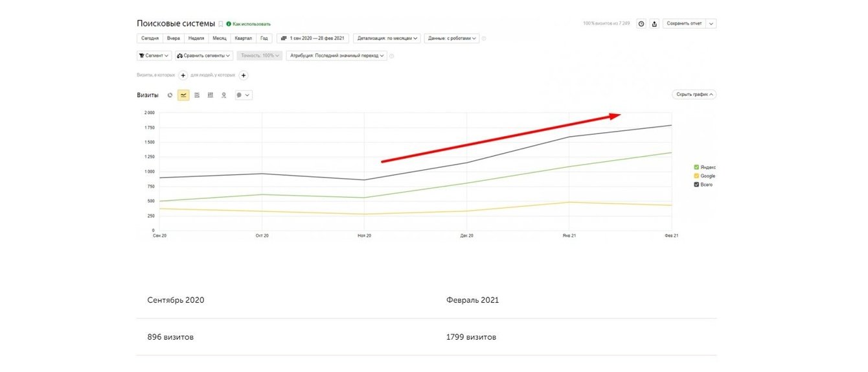This screenshot has height=372, width=868.
Task: Open chart annotations dropdown
Action: (x=243, y=95)
